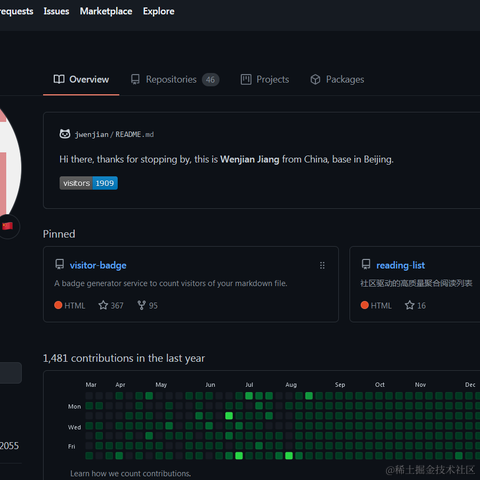This screenshot has height=480, width=480.
Task: Click the visitors 1909 badge
Action: click(89, 183)
